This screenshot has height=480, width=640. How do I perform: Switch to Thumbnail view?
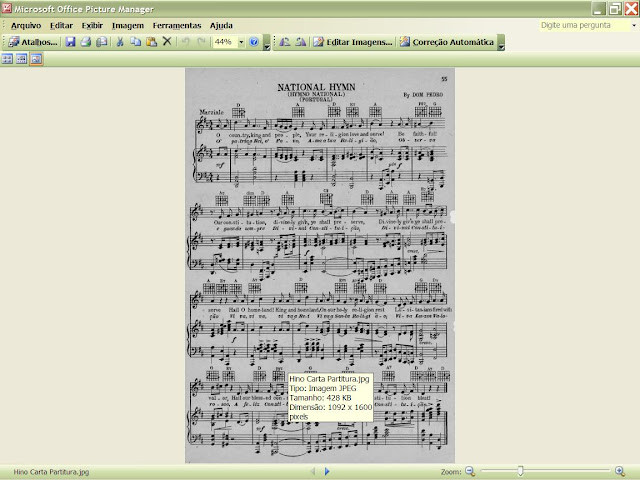coord(7,59)
